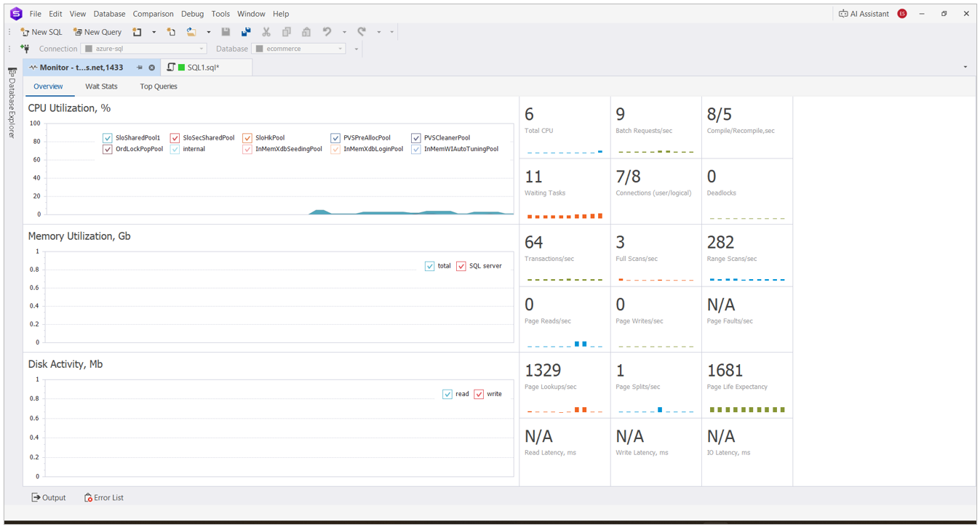Open connection toolbar overflow options arrow
The height and width of the screenshot is (527, 980).
[356, 49]
